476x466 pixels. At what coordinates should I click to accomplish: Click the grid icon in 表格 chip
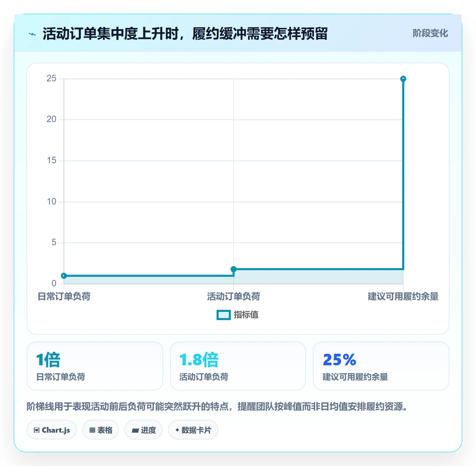tap(92, 430)
